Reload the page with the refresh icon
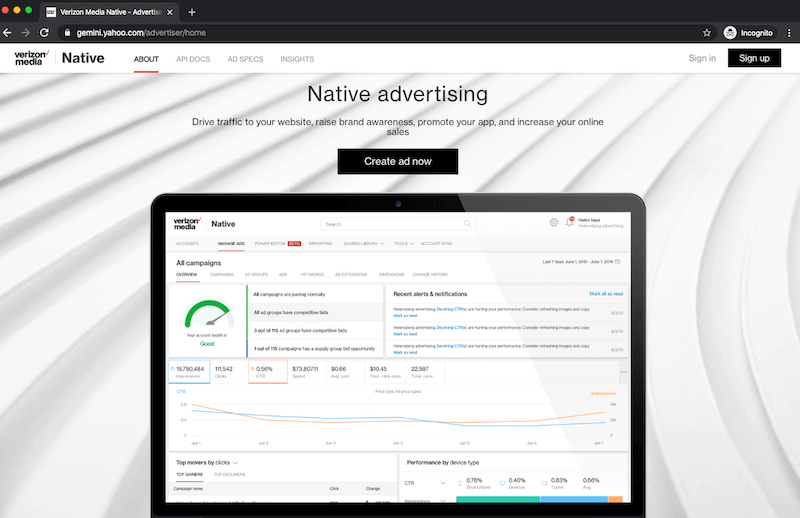 (44, 33)
